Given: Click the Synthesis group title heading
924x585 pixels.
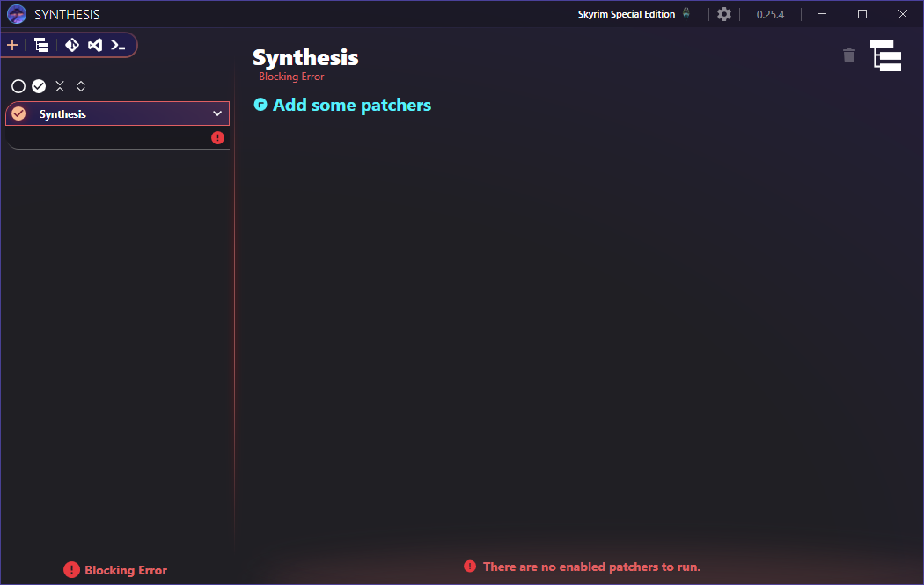Looking at the screenshot, I should 305,58.
